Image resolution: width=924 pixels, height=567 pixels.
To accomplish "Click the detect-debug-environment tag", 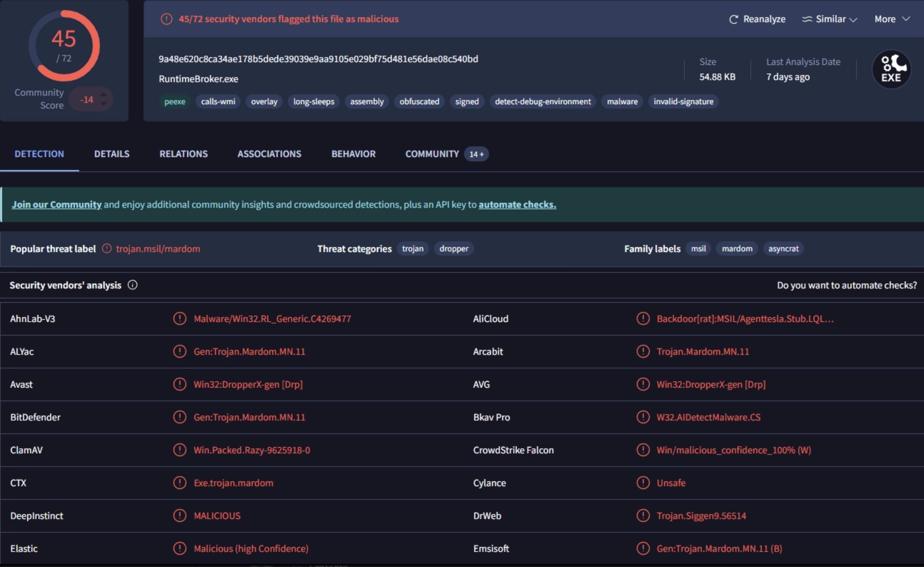I will (x=543, y=101).
